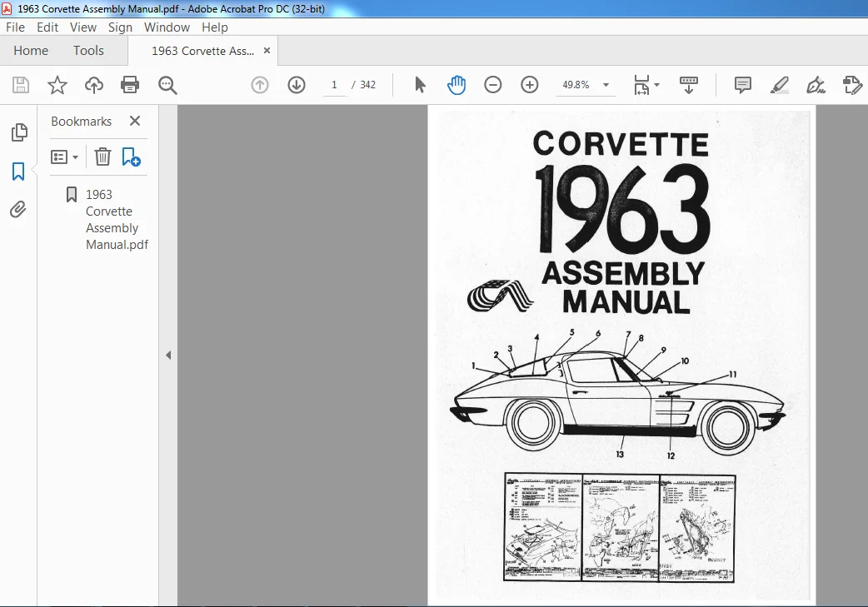Screen dimensions: 868x607
Task: Close the Bookmarks panel
Action: (x=134, y=121)
